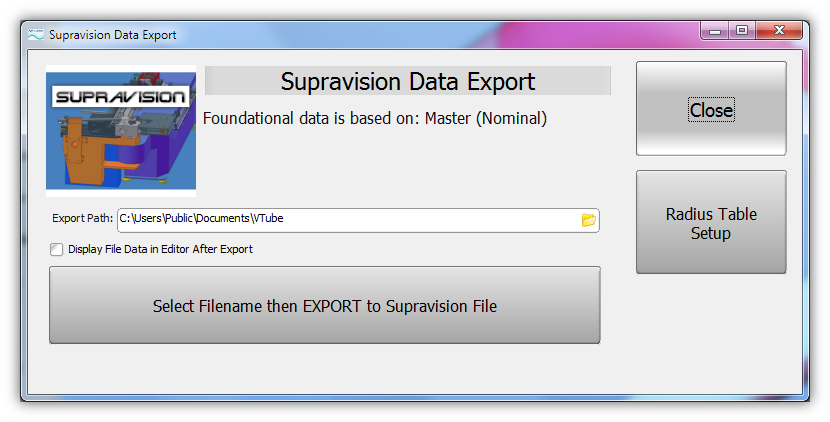The height and width of the screenshot is (422, 830).
Task: Enable Display File Data in Editor checkbox
Action: pyautogui.click(x=57, y=249)
